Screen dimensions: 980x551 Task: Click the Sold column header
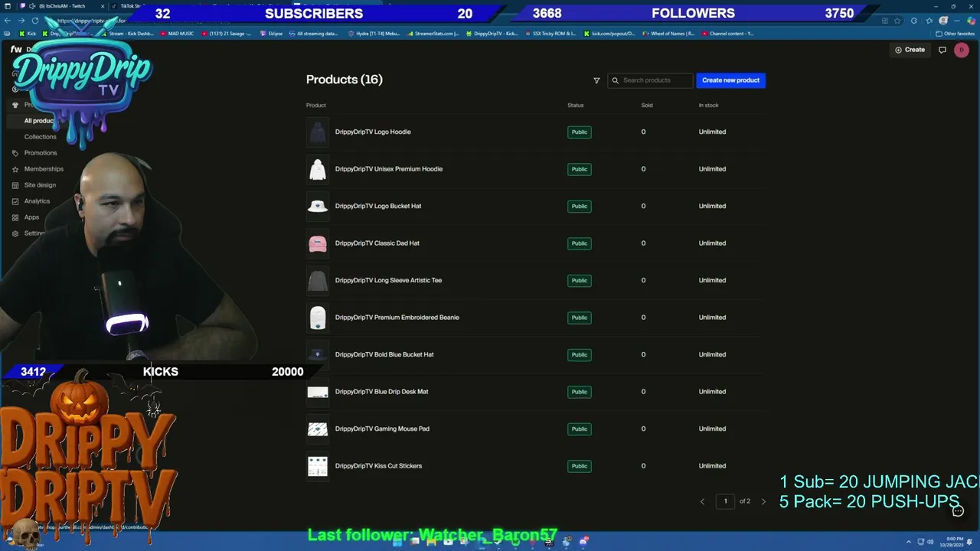point(647,106)
